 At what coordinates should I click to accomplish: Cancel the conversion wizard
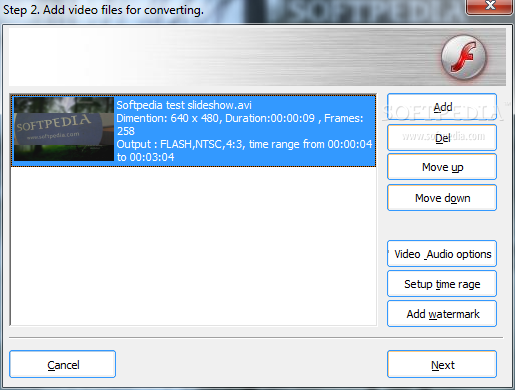[63, 364]
